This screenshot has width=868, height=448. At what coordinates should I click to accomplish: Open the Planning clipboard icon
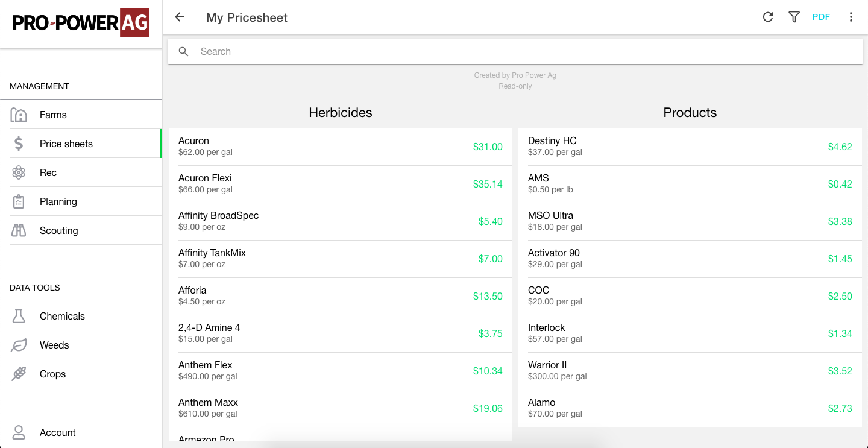point(18,201)
